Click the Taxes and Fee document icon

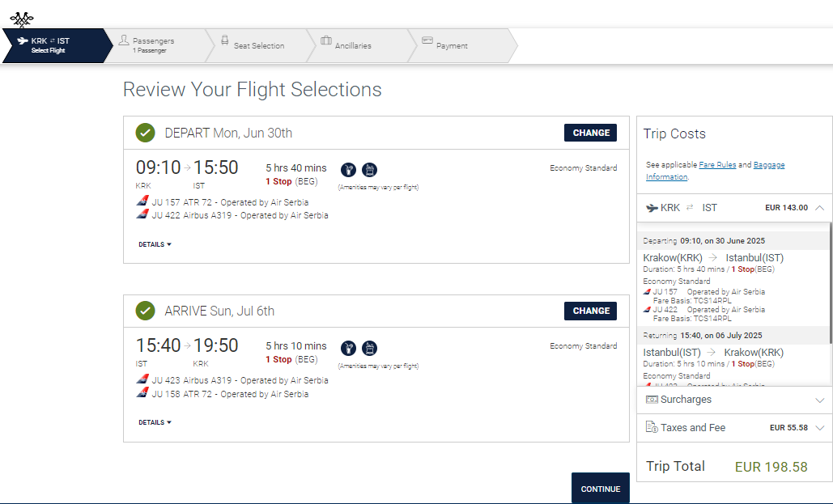click(652, 427)
